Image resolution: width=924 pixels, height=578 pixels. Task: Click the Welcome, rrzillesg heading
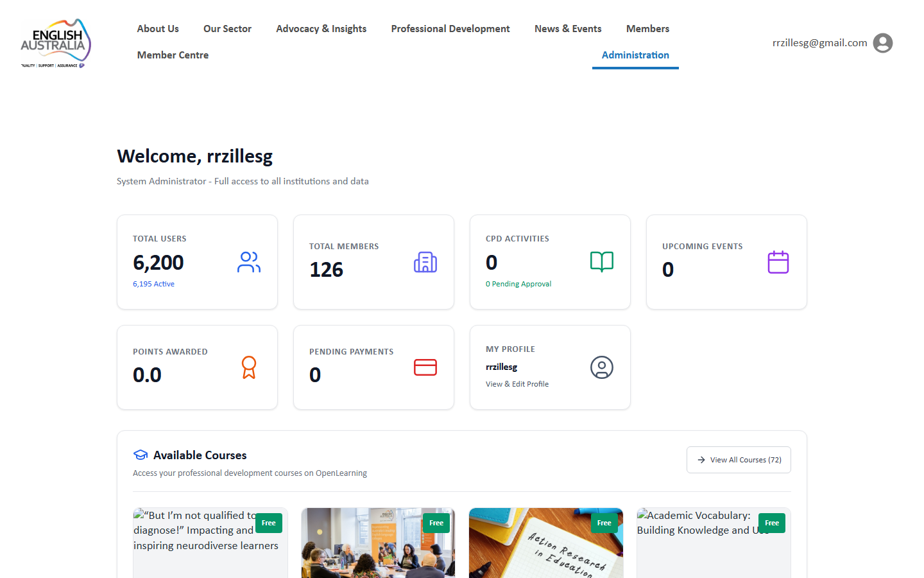(x=195, y=156)
